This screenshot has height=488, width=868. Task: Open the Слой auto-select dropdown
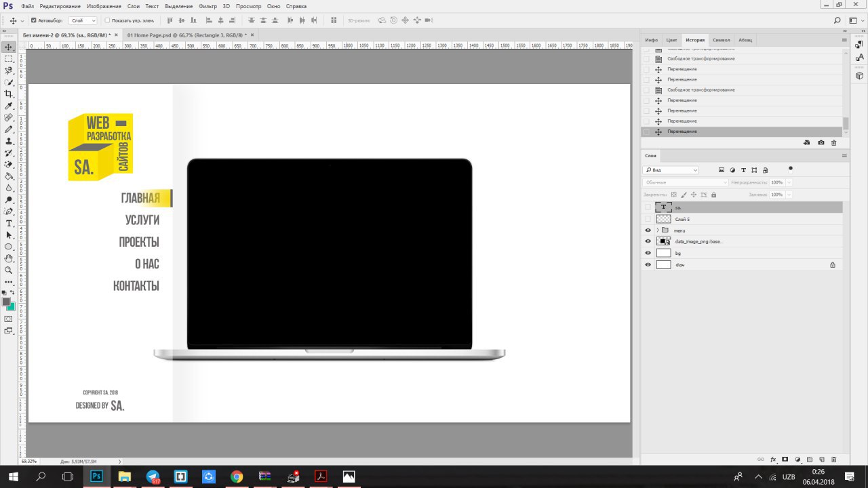coord(83,21)
